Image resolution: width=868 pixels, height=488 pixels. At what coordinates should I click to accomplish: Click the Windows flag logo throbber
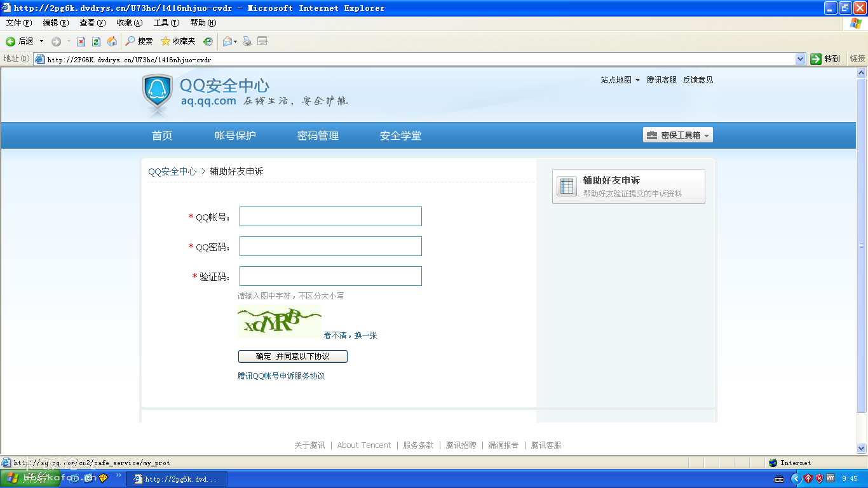(856, 23)
